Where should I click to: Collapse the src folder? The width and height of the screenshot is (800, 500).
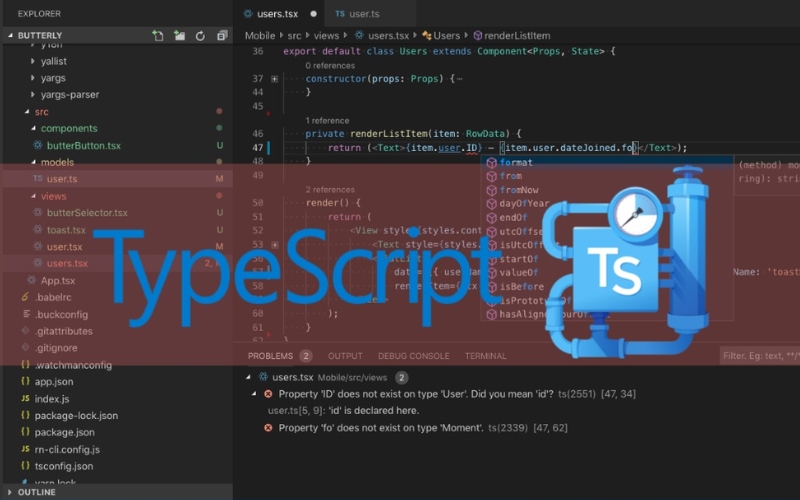pos(27,111)
